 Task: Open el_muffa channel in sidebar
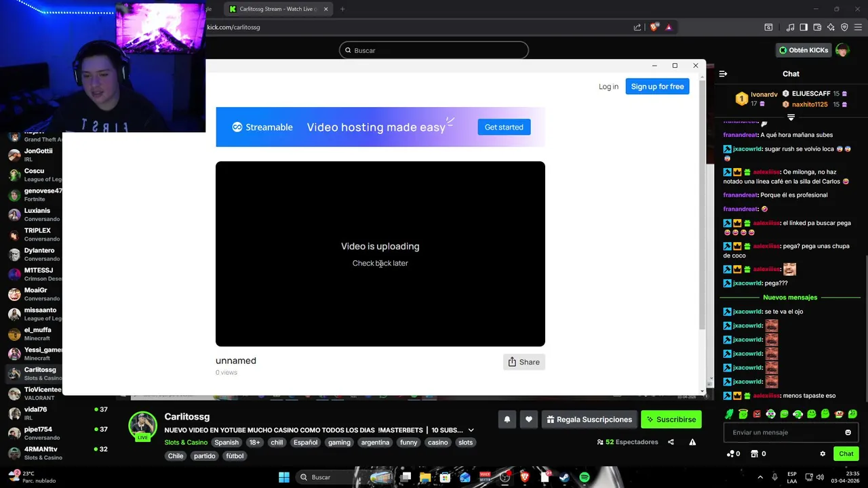(x=34, y=334)
